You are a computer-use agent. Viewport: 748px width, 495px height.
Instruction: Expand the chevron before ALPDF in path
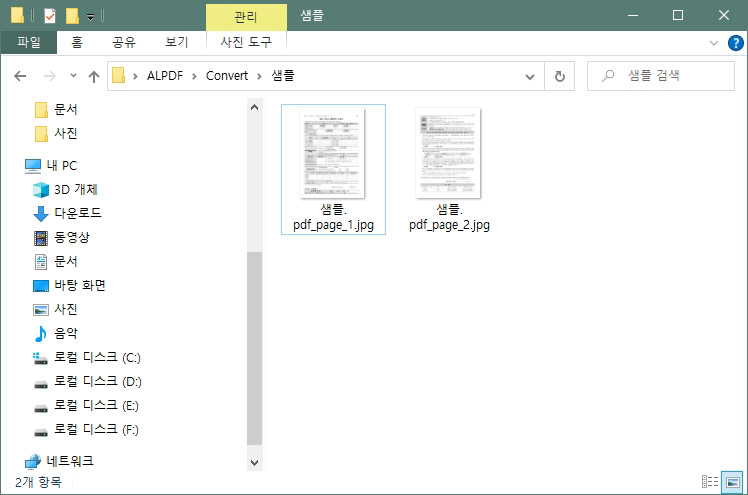pyautogui.click(x=135, y=76)
